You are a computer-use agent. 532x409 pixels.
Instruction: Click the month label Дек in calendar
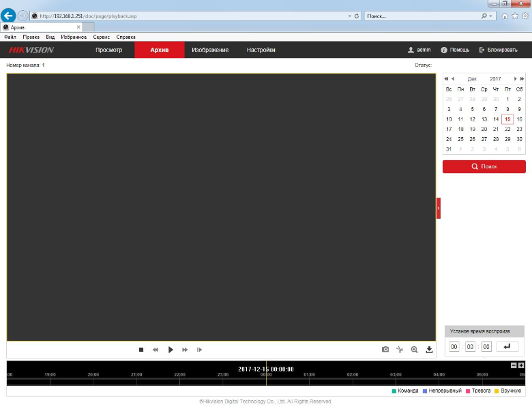click(472, 78)
